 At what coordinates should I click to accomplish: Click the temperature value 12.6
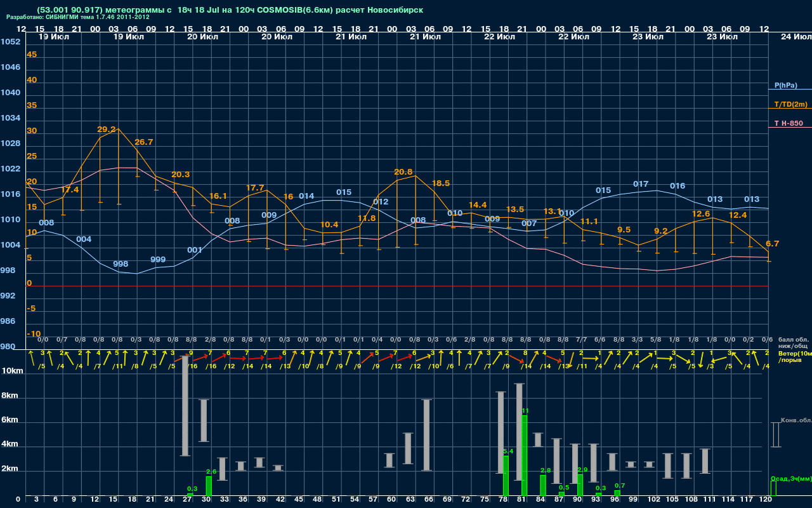pos(701,214)
